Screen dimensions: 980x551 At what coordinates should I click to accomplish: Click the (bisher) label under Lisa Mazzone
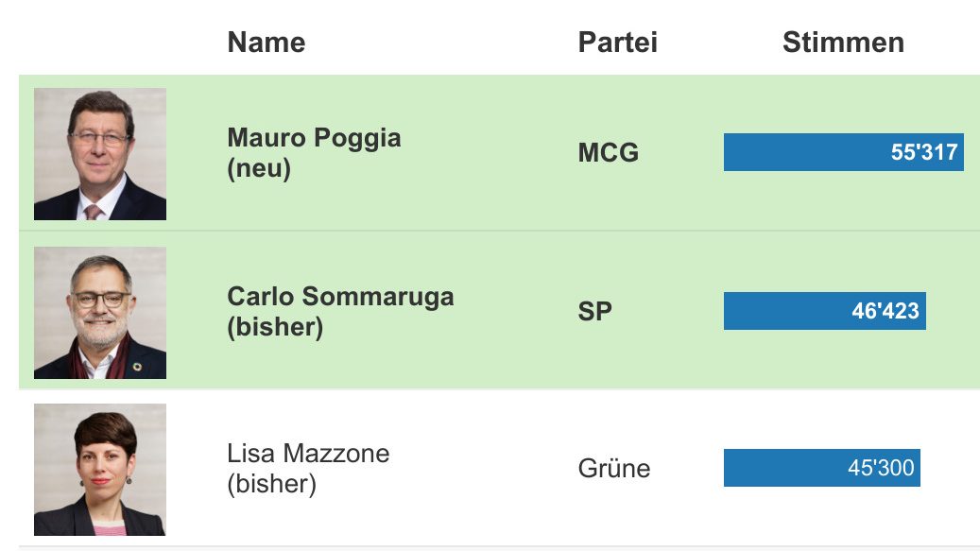[271, 485]
